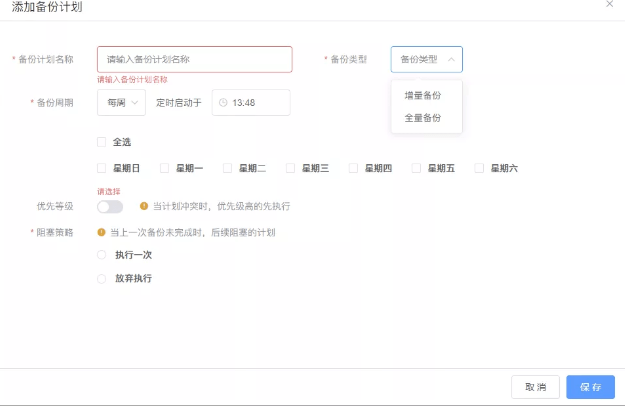Check the 星期一 checkbox
Viewport: 625px width, 406px height.
click(164, 168)
